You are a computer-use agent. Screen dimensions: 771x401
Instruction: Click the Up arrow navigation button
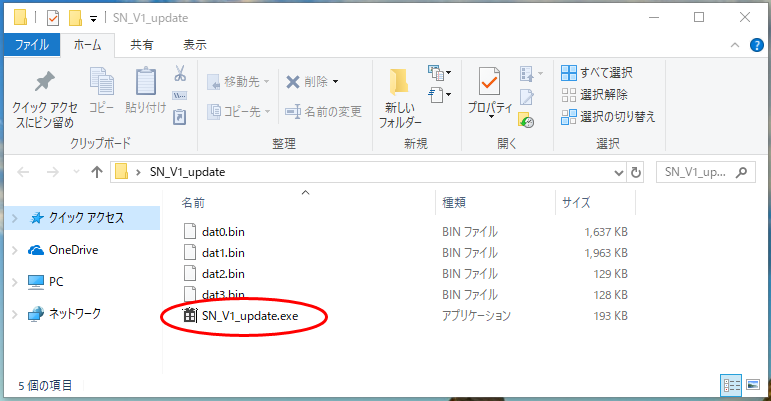(97, 172)
